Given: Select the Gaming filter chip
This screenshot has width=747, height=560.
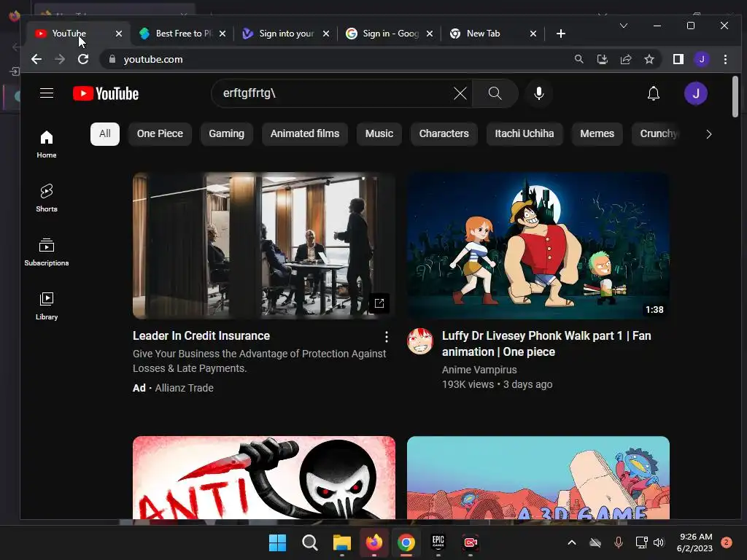Looking at the screenshot, I should [226, 134].
